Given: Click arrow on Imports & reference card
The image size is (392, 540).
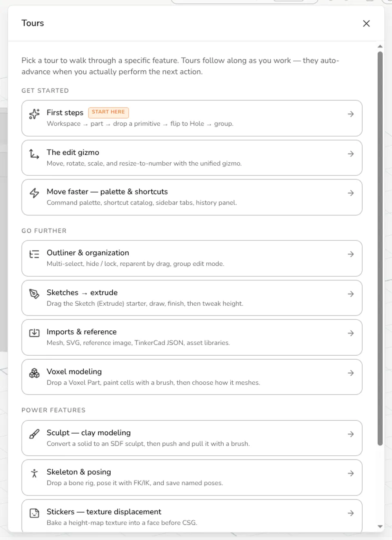Looking at the screenshot, I should [351, 333].
